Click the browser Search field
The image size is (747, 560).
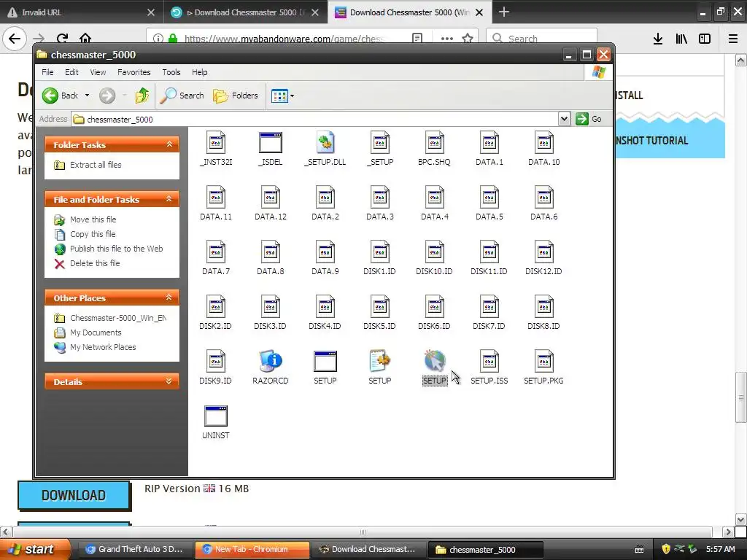point(541,39)
